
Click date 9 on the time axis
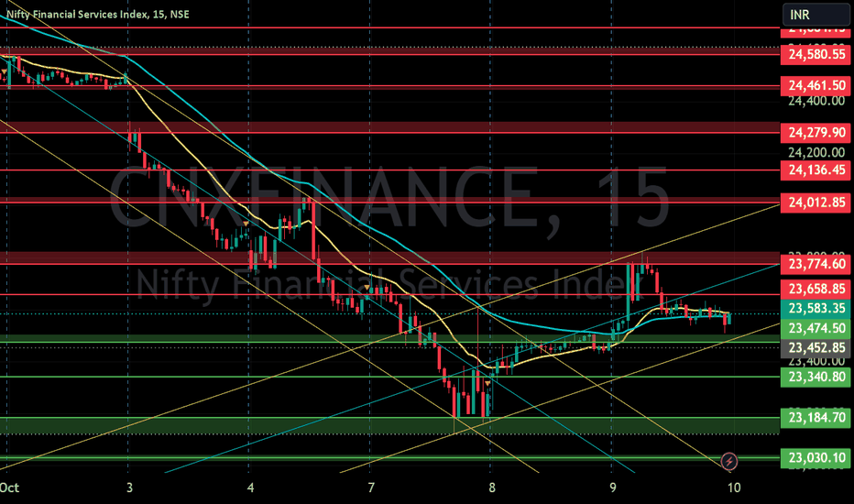click(613, 488)
